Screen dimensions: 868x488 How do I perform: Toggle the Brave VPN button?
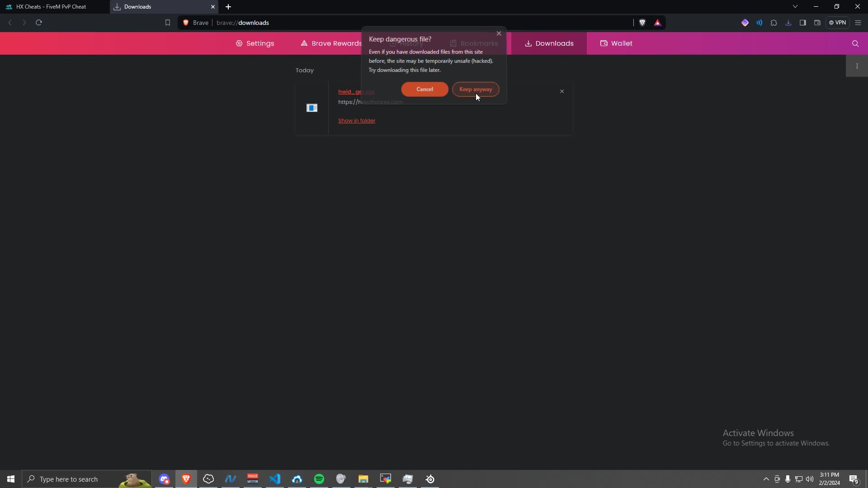click(x=837, y=23)
